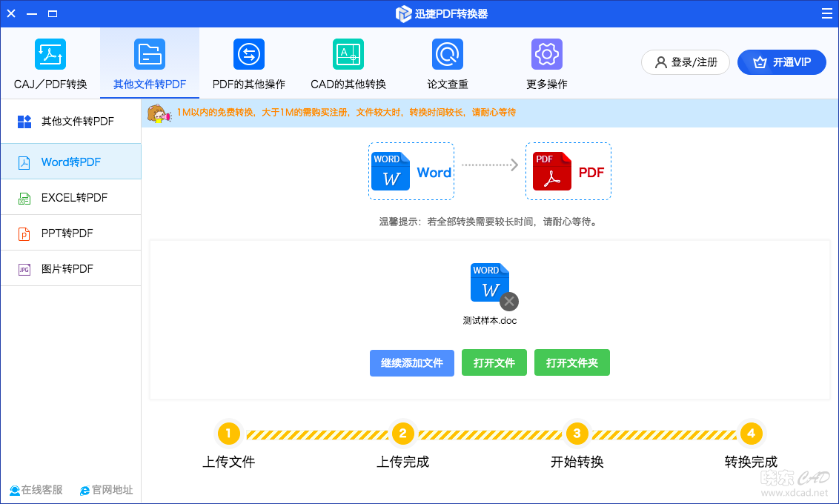The image size is (839, 504).
Task: Click the 测试样本.doc Word file thumbnail
Action: (490, 282)
